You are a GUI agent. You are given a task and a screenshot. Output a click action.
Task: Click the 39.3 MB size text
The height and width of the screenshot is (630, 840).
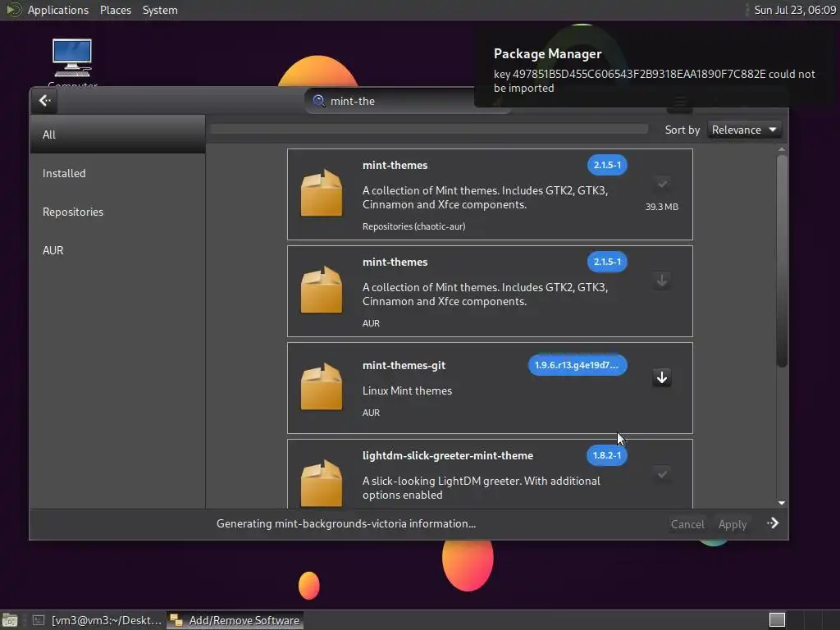tap(662, 207)
